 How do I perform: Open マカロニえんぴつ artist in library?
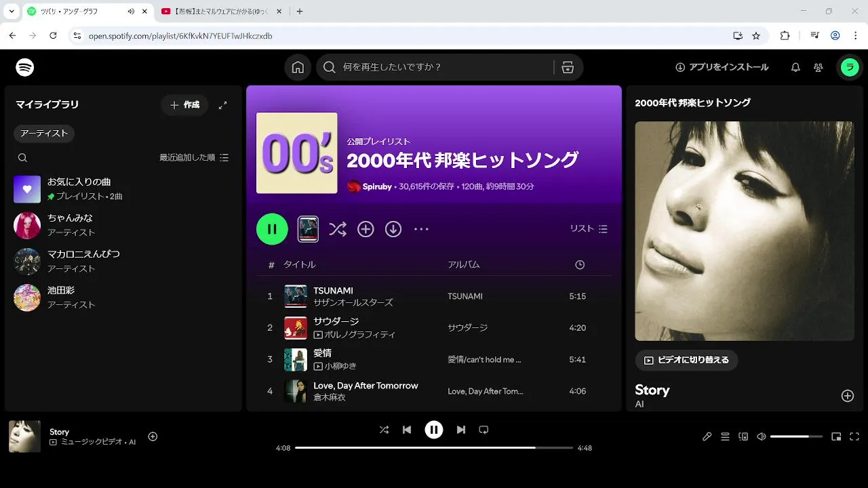[x=123, y=262]
